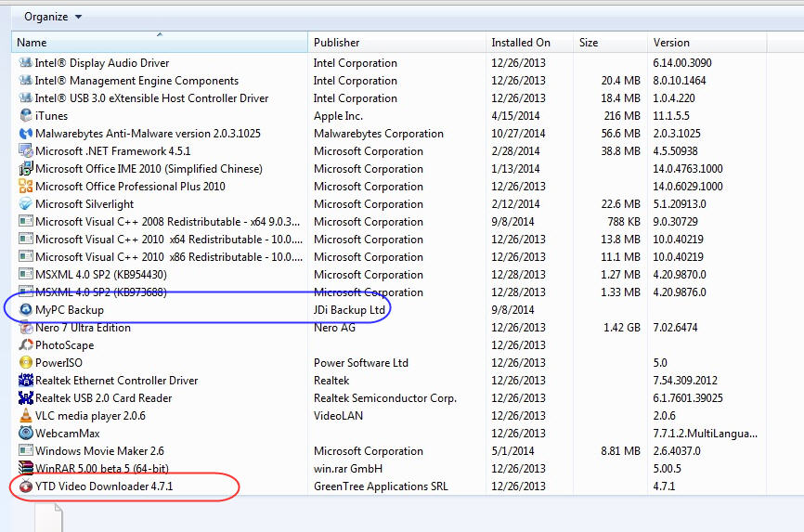Click the "1.42 GB" size value
The image size is (804, 532).
click(x=622, y=328)
